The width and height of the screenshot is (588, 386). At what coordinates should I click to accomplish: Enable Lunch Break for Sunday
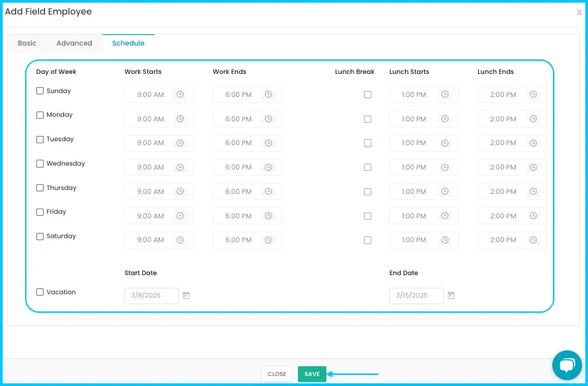pyautogui.click(x=367, y=95)
